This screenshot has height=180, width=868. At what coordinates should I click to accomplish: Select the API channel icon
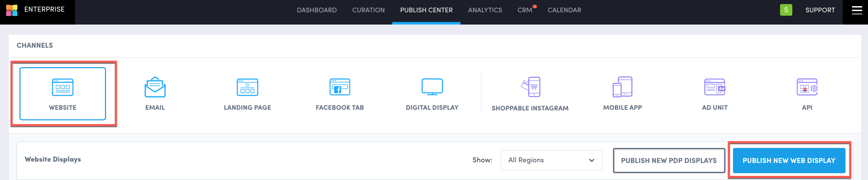[807, 87]
